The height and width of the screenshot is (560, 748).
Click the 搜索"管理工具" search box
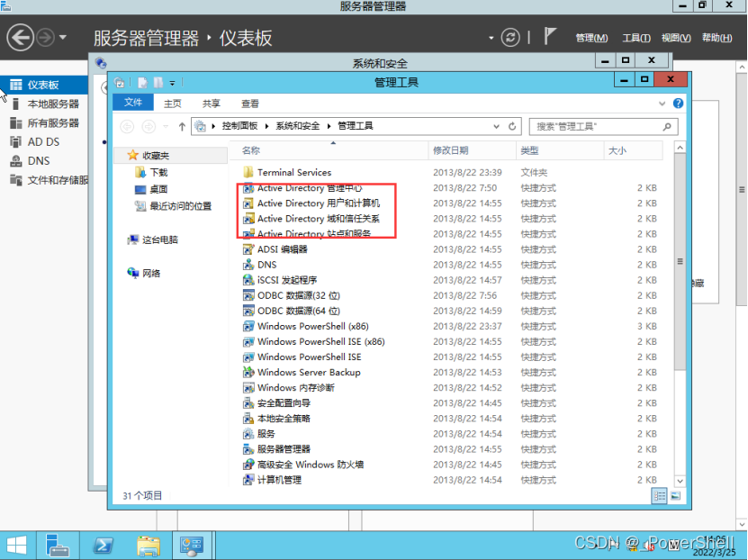pos(603,126)
